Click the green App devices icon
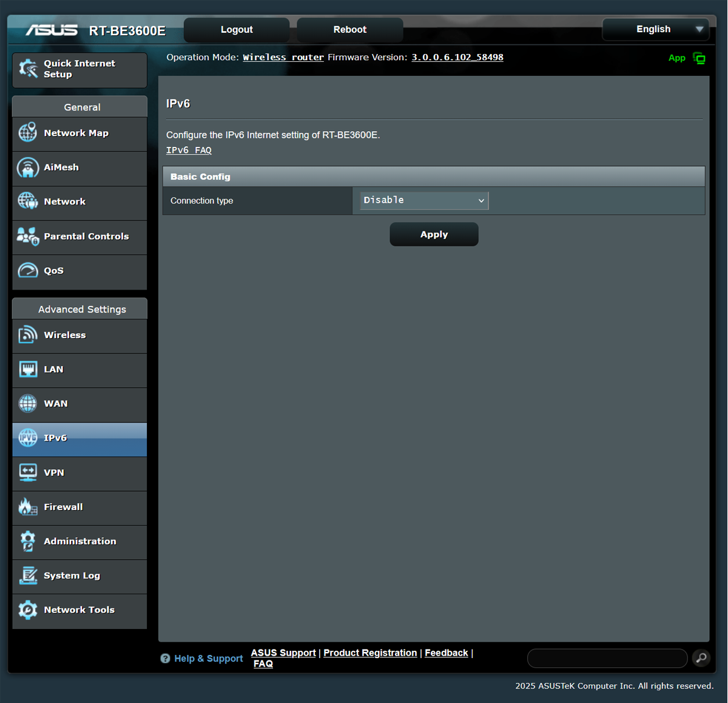This screenshot has width=728, height=703. pos(699,58)
